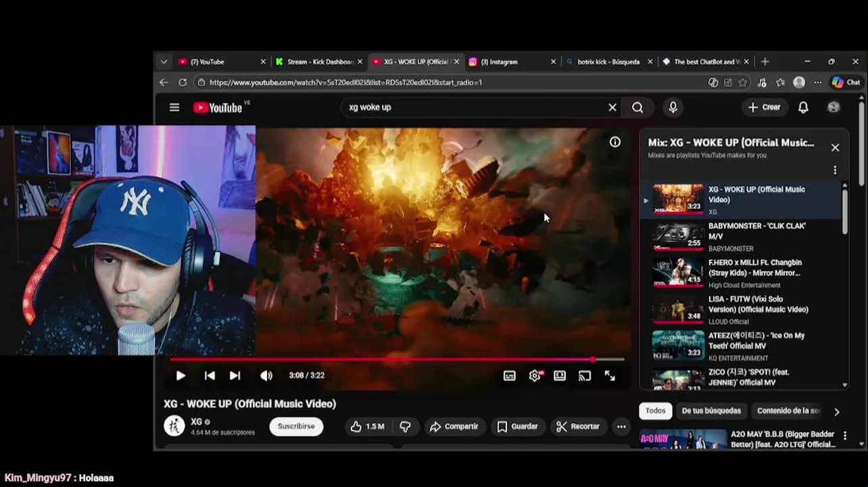The image size is (868, 487).
Task: Open the YouTube hamburger guide menu
Action: [x=174, y=107]
